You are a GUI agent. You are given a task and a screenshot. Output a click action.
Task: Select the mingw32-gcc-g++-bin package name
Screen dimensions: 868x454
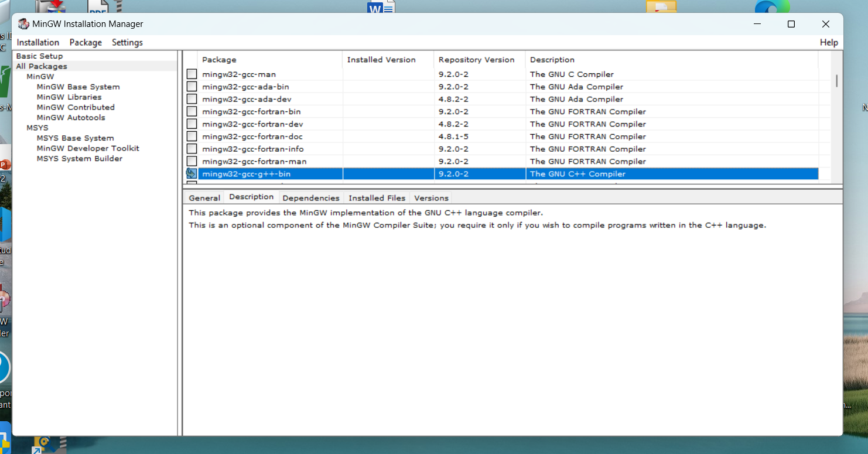pyautogui.click(x=246, y=174)
